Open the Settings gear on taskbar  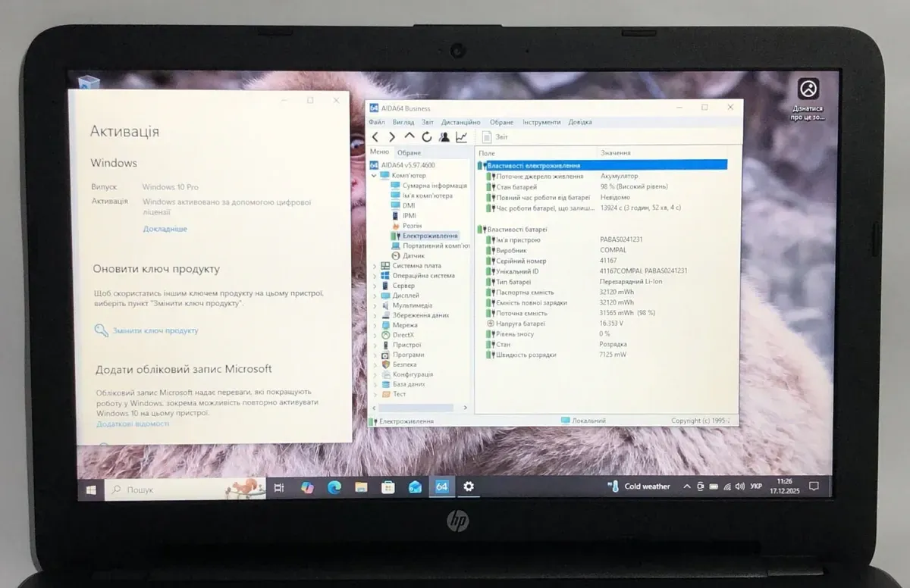(x=469, y=486)
